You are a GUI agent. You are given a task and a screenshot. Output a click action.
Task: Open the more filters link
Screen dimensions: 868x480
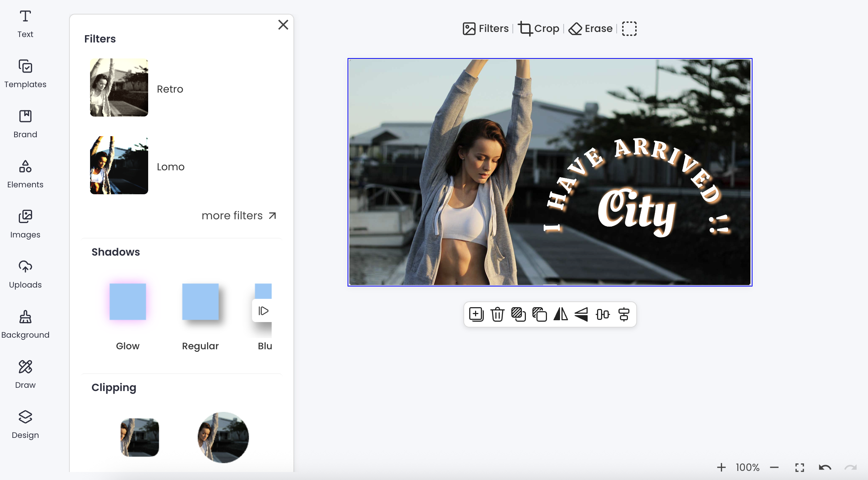[x=239, y=216]
